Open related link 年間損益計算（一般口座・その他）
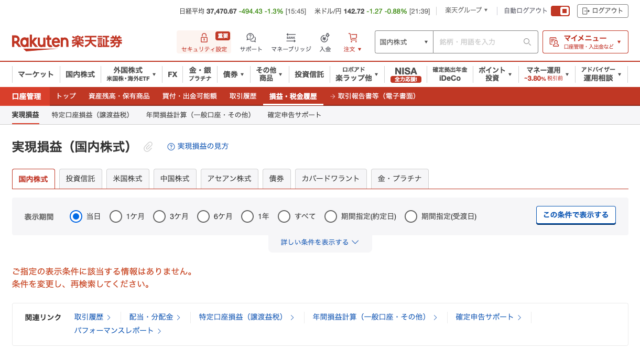This screenshot has height=360, width=640. tap(375, 317)
